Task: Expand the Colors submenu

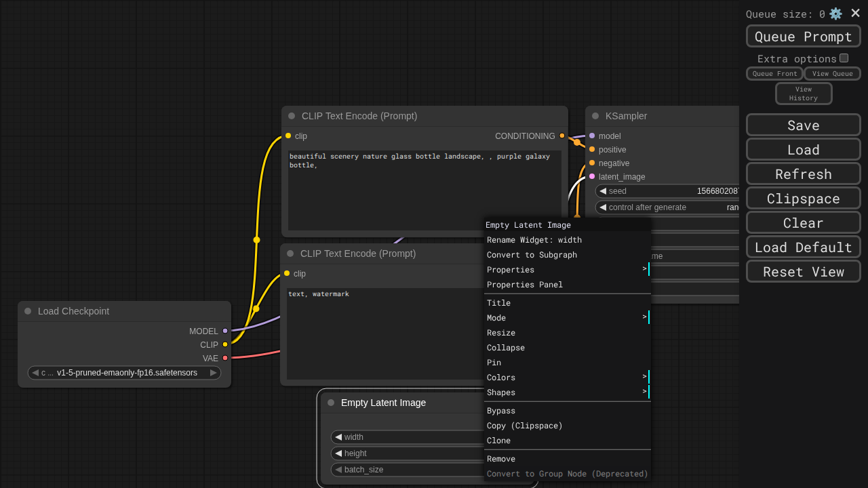Action: point(567,378)
